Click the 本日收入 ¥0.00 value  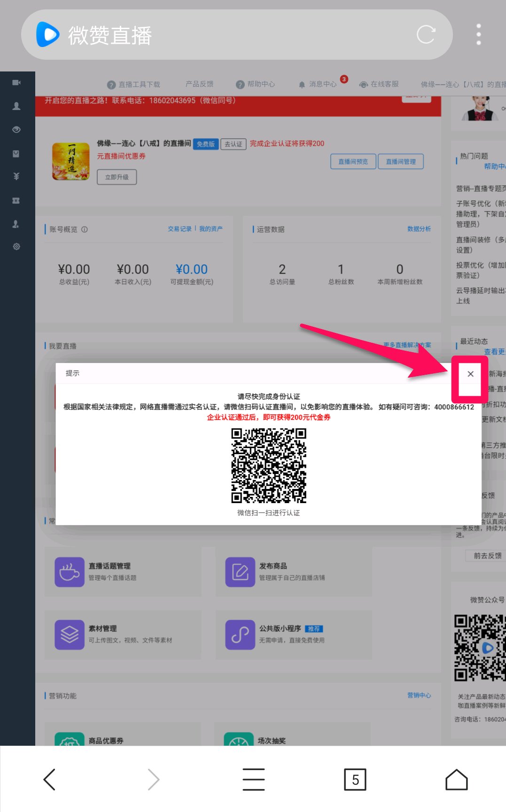point(133,269)
